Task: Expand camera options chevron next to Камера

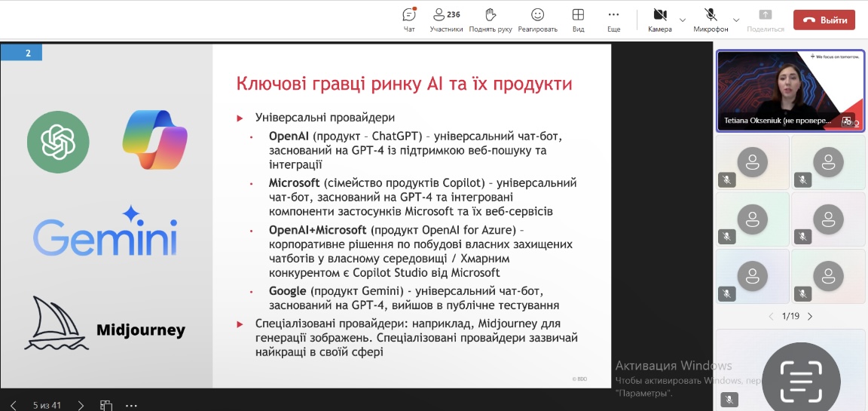Action: click(x=683, y=20)
